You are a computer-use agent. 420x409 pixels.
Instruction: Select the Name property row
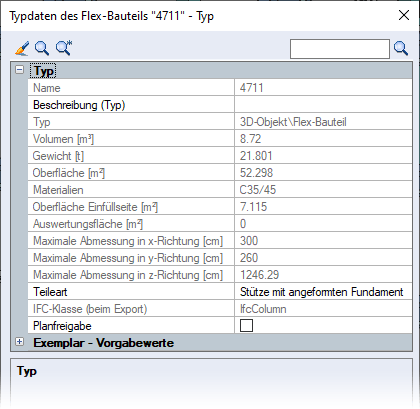220,88
